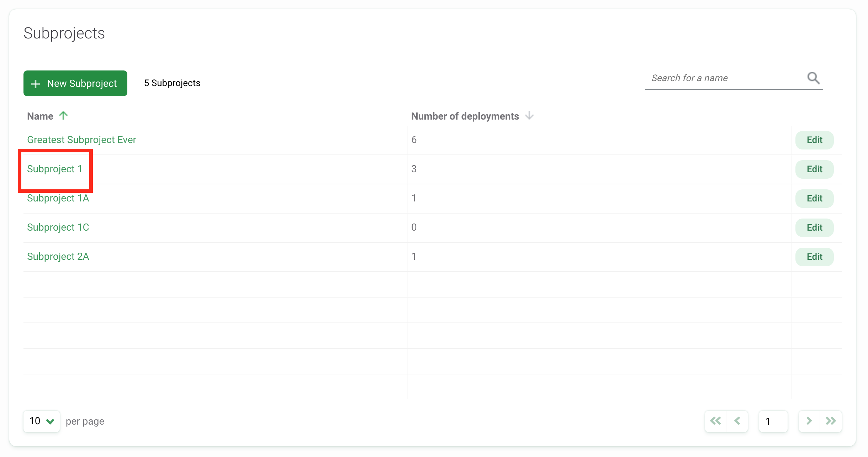Open the Subproject 1A link
This screenshot has height=457, width=868.
[58, 198]
